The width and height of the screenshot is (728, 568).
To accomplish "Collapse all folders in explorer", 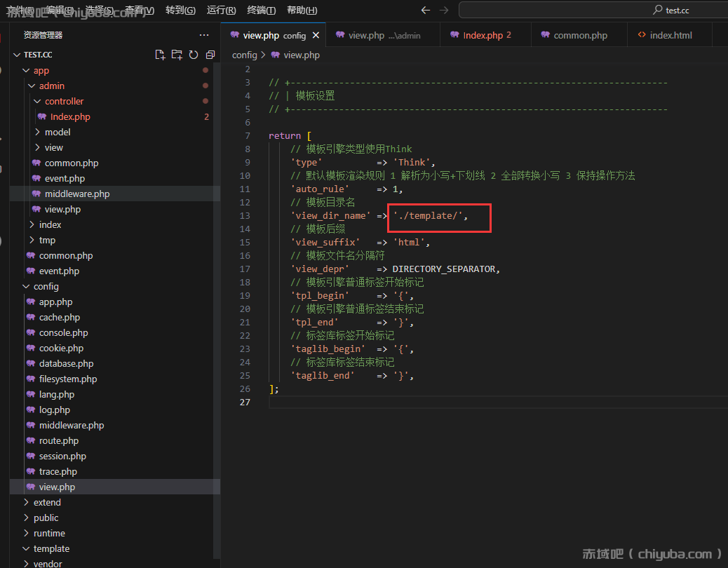I will click(210, 55).
